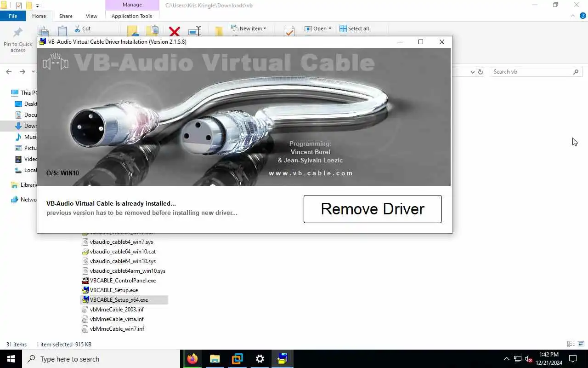Select file vbaudio_cable64arm_win10.sys
This screenshot has height=368, width=588.
pos(124,271)
